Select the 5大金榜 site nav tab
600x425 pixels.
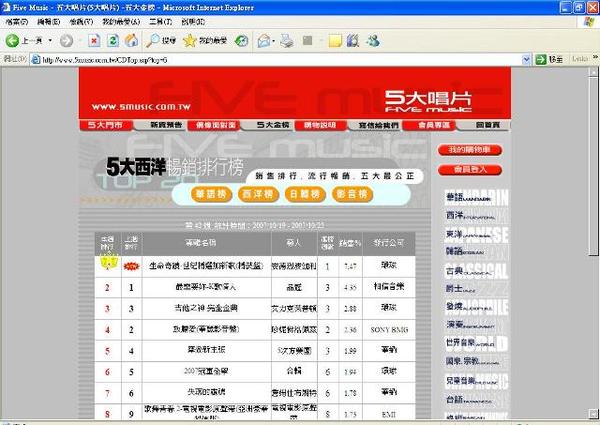pos(272,125)
